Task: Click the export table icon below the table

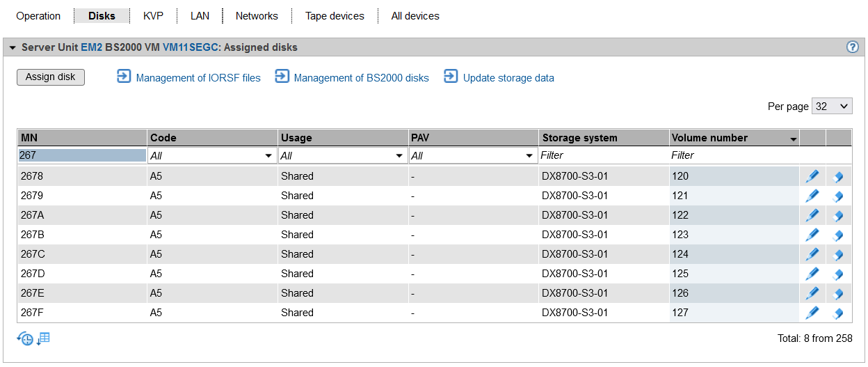Action: [x=43, y=339]
